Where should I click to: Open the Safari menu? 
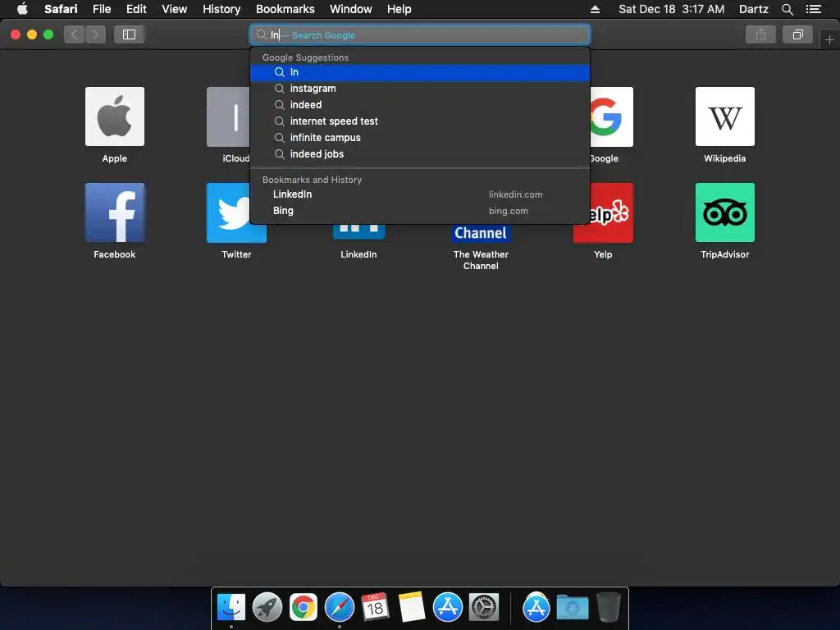coord(61,9)
